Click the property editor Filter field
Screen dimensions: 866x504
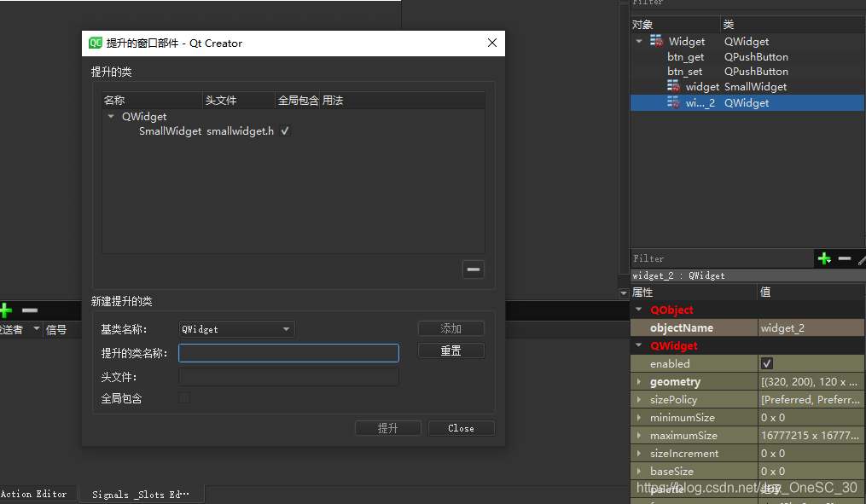point(723,258)
